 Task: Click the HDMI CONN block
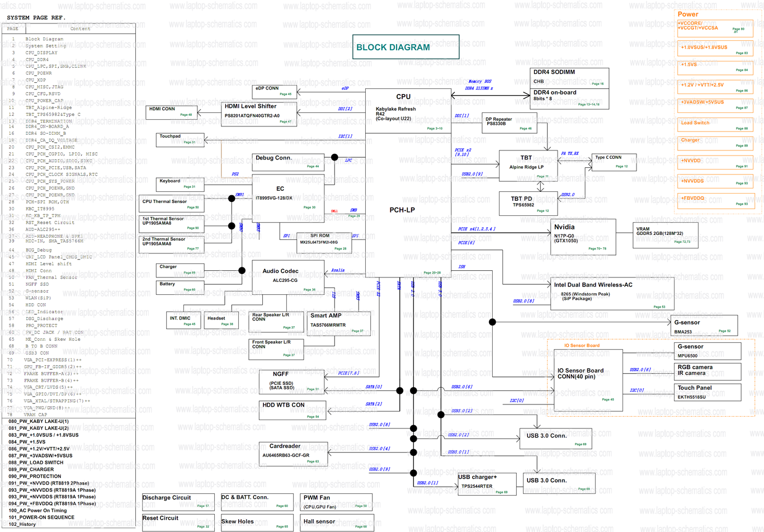tap(171, 112)
